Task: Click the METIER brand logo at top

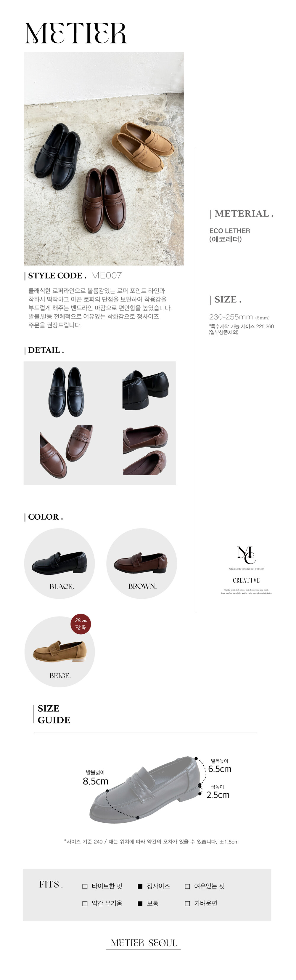Action: pyautogui.click(x=75, y=33)
